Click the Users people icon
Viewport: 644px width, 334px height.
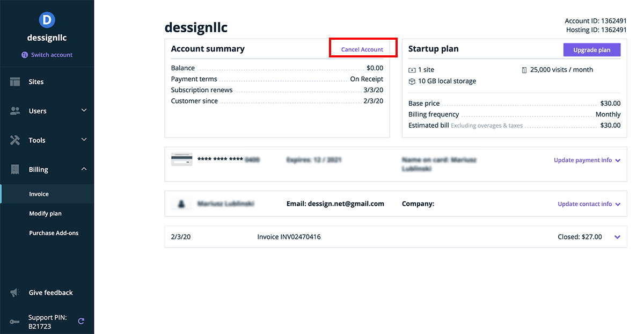click(15, 111)
